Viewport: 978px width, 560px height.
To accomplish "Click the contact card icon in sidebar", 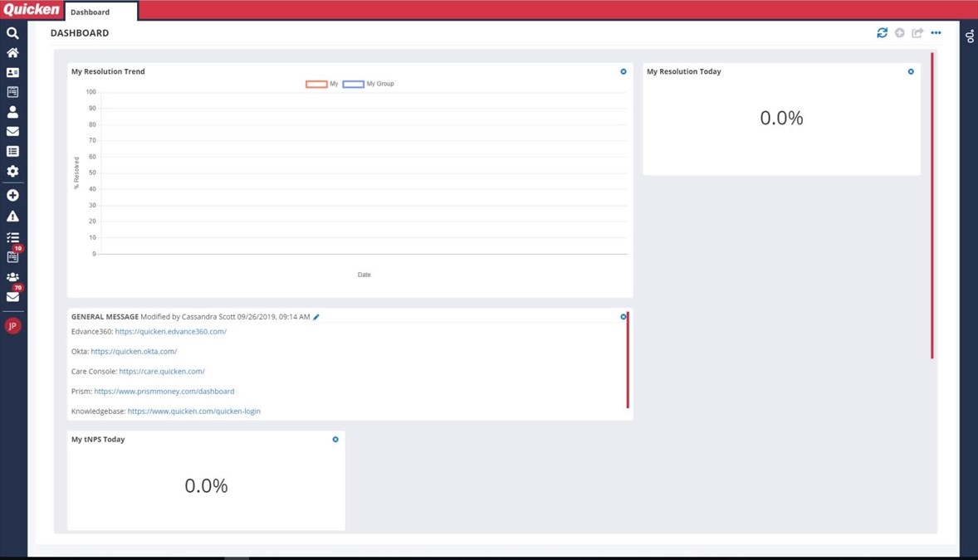I will (x=12, y=73).
